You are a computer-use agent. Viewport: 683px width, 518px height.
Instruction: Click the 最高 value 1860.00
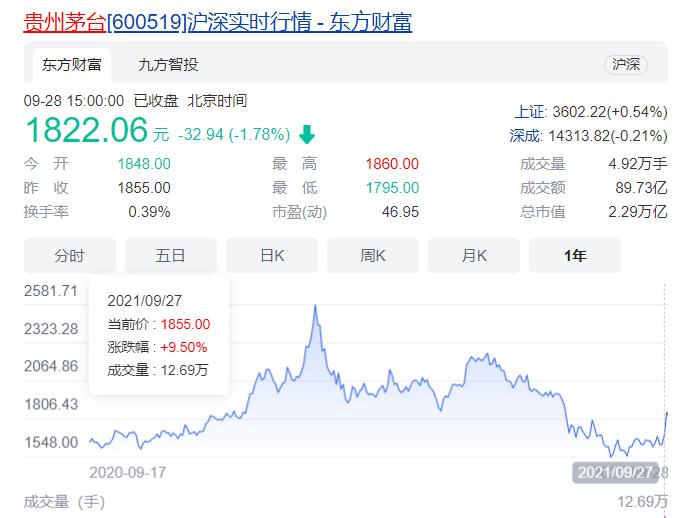tap(392, 164)
